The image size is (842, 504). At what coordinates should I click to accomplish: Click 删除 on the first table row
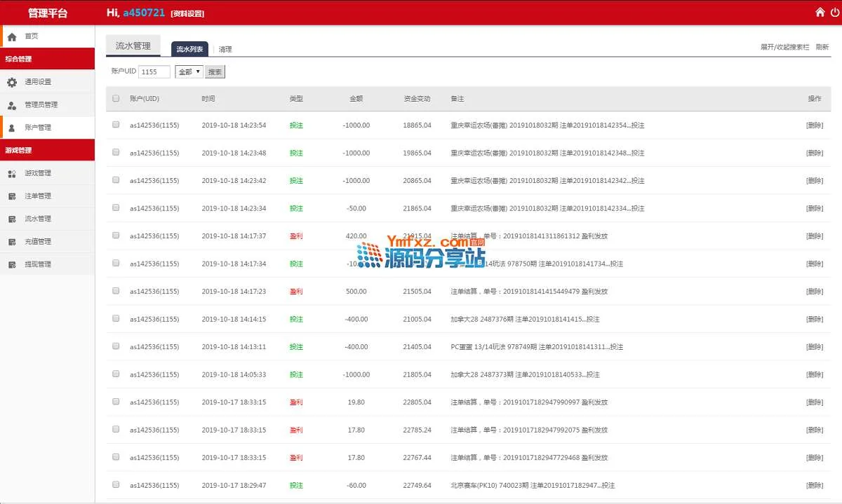click(x=814, y=125)
